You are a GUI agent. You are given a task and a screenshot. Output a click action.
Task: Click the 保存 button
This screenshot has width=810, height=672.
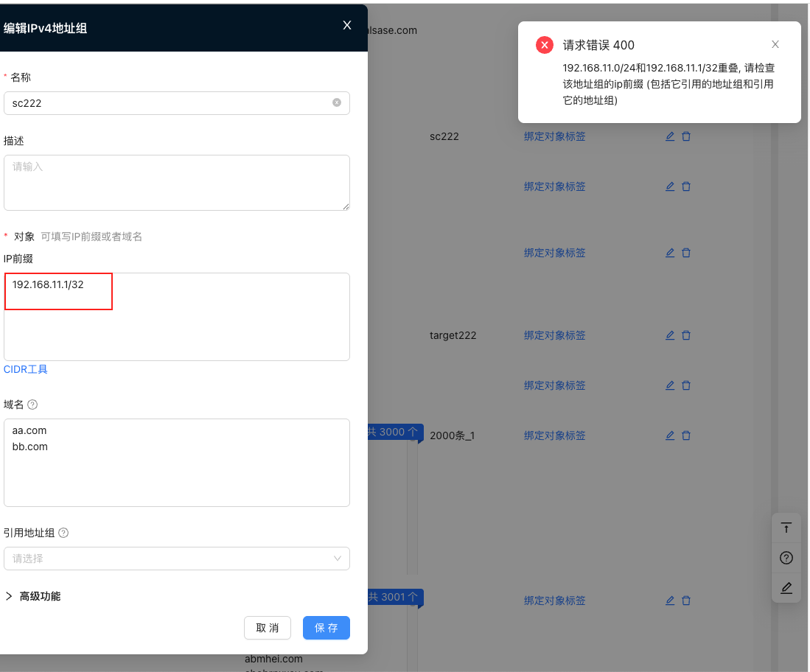click(x=326, y=628)
